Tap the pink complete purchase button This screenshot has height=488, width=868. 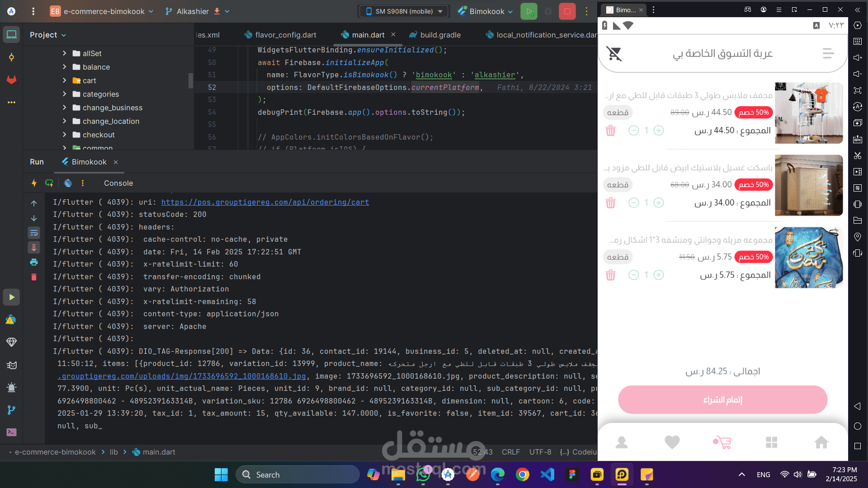point(722,400)
